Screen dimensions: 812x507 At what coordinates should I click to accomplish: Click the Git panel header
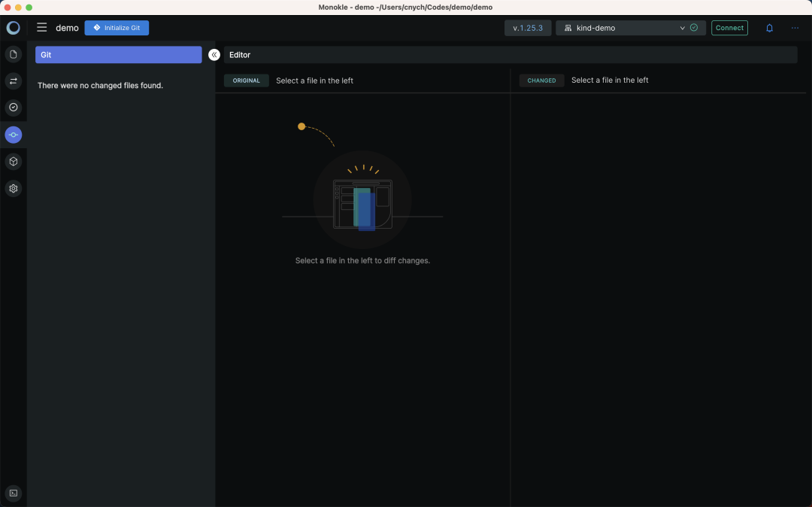pos(119,55)
